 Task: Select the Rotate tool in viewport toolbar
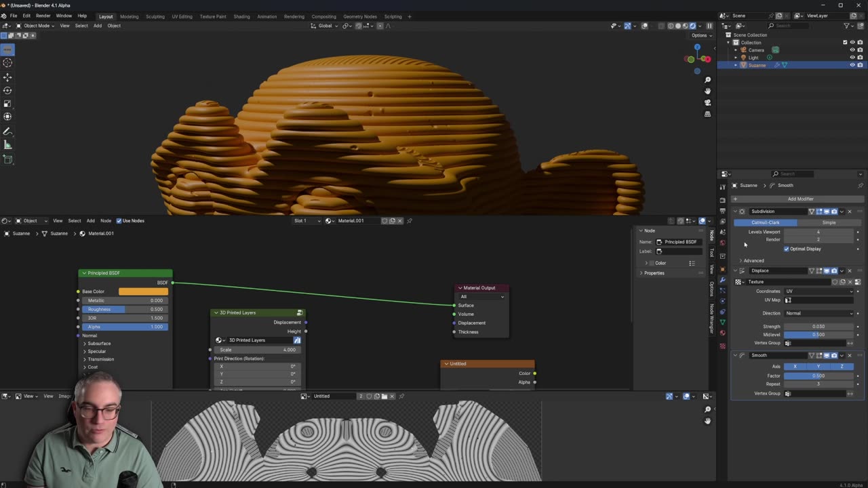click(7, 90)
